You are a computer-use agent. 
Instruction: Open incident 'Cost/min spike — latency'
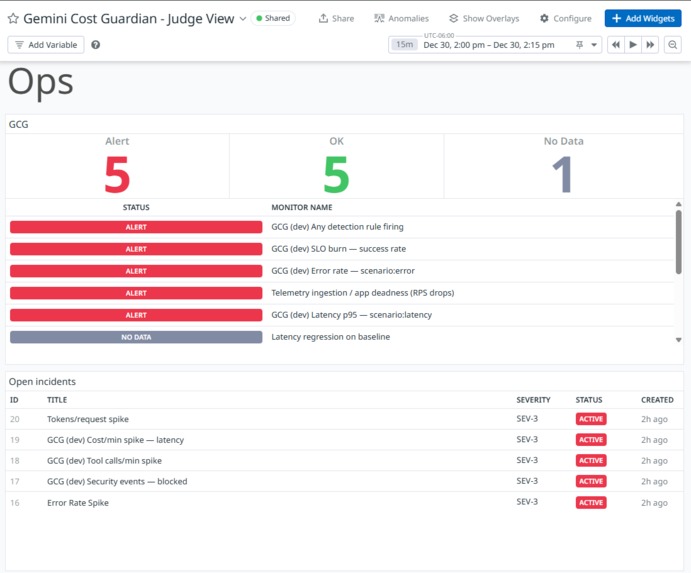[x=115, y=440]
